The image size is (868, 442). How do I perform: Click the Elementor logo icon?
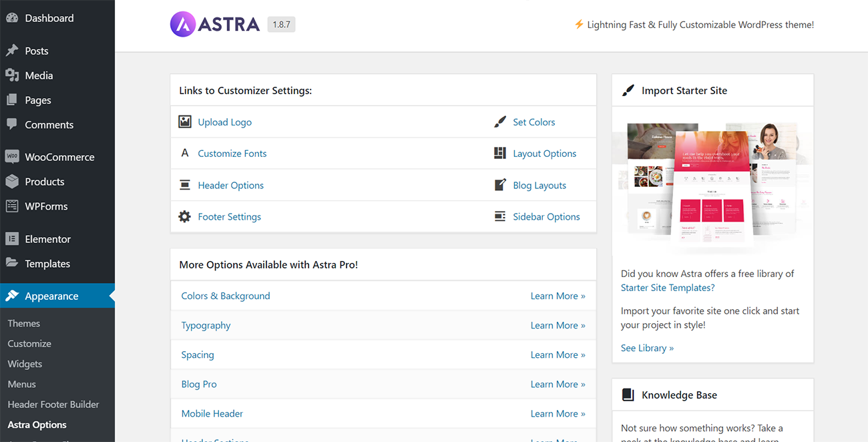click(12, 239)
